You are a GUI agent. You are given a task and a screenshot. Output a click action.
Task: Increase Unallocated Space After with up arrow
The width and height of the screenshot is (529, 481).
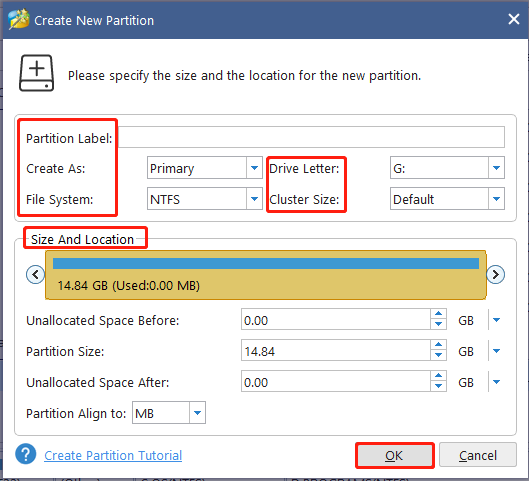coord(438,376)
